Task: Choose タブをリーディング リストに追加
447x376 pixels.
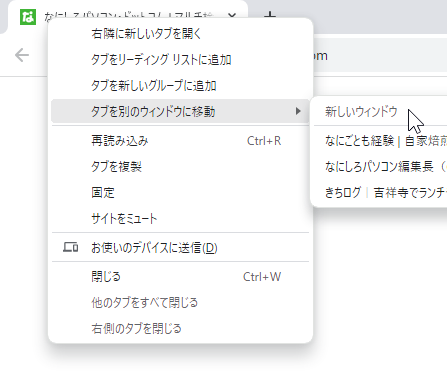Action: 180,60
